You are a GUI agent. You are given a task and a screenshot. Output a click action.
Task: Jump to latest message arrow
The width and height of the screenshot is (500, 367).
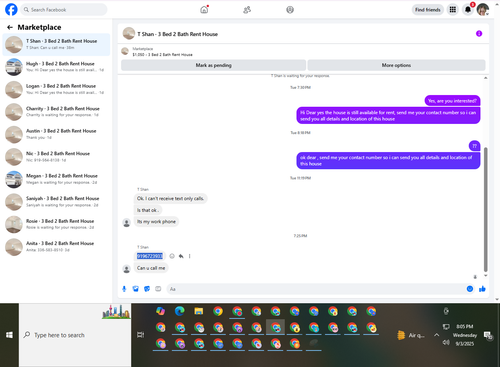tap(475, 277)
